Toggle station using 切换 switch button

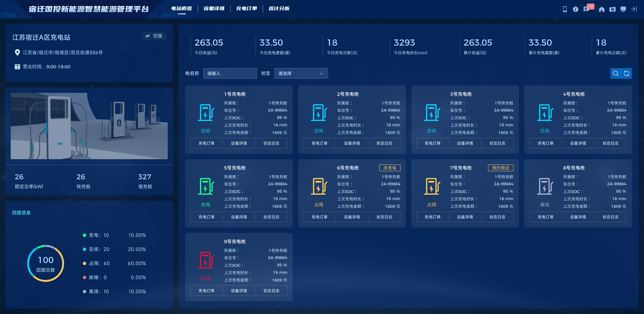click(154, 36)
